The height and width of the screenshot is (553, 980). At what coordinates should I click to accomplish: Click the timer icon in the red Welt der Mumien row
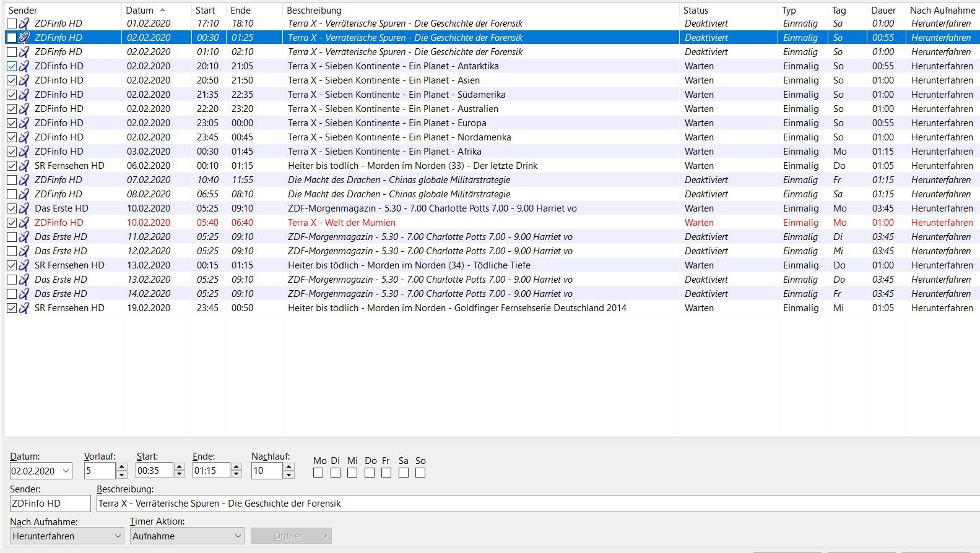(x=24, y=223)
